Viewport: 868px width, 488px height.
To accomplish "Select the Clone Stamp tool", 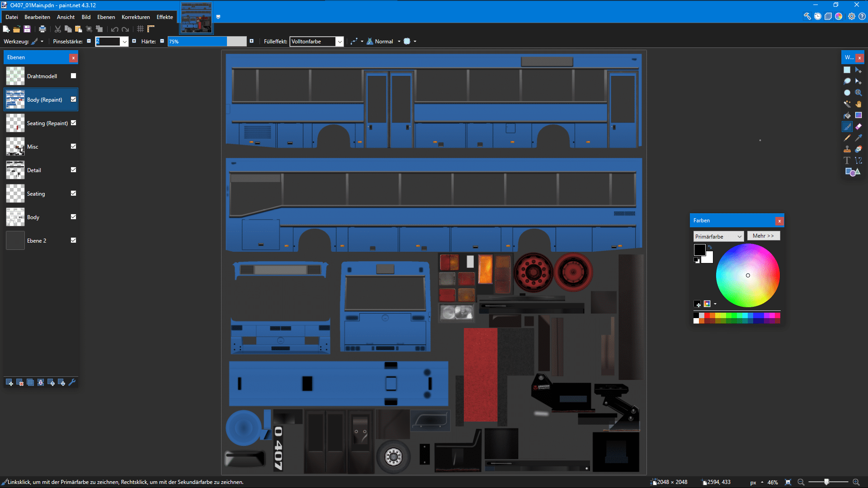I will [847, 149].
